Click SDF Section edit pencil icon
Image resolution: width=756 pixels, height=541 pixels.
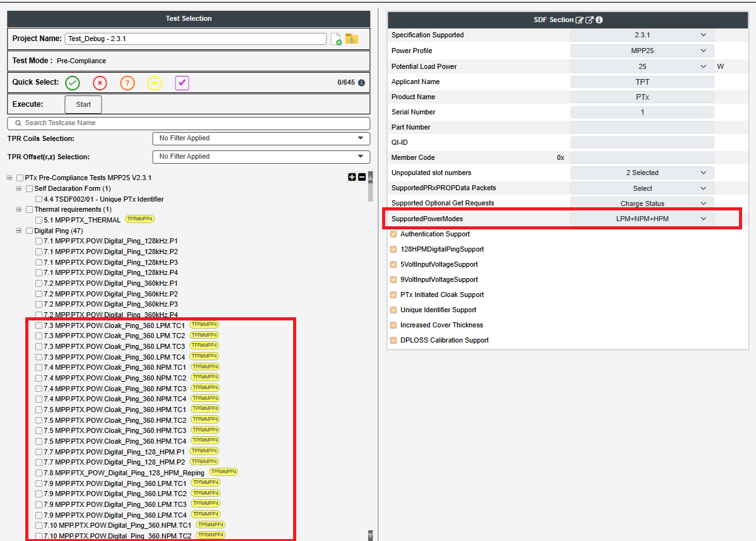[x=580, y=20]
